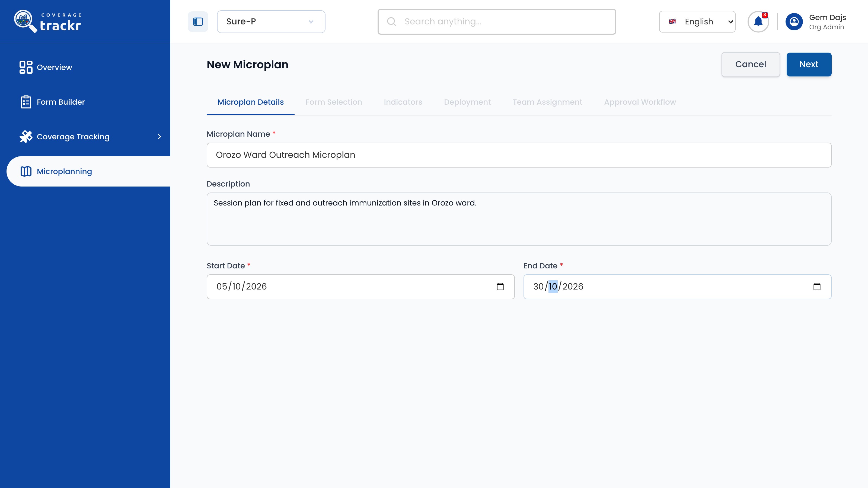Click the Start Date field
Image resolution: width=868 pixels, height=488 pixels.
pos(360,287)
